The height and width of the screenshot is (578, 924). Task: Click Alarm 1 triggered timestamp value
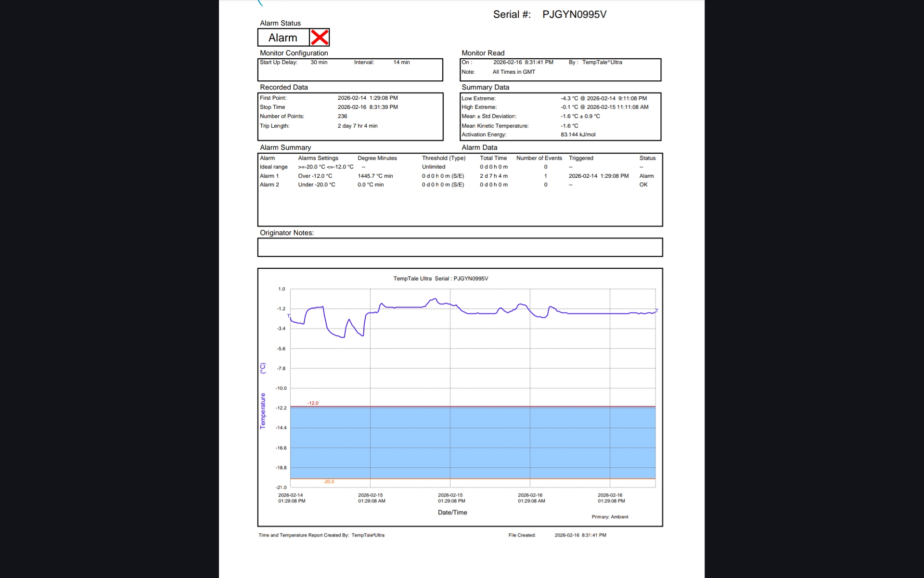598,176
